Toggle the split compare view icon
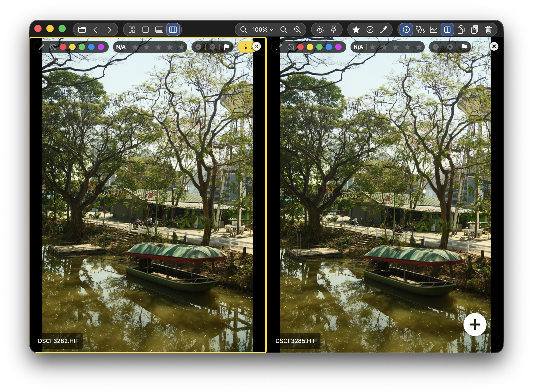The height and width of the screenshot is (392, 533). pyautogui.click(x=447, y=30)
